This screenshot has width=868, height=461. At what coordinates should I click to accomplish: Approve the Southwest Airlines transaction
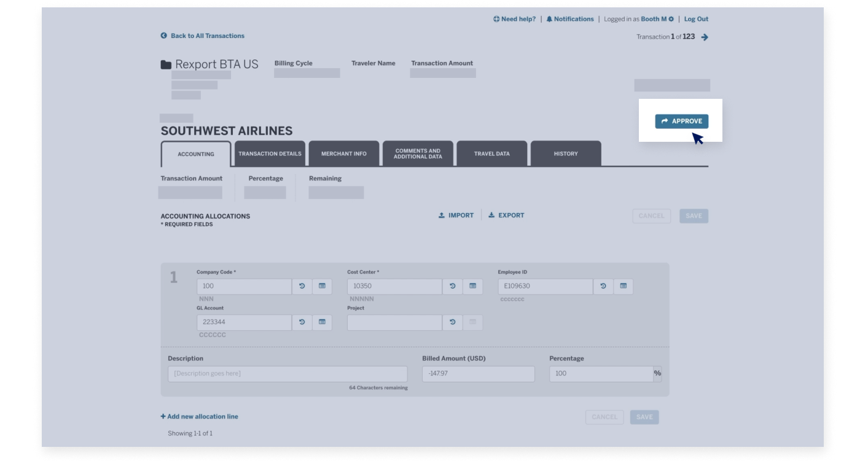682,121
